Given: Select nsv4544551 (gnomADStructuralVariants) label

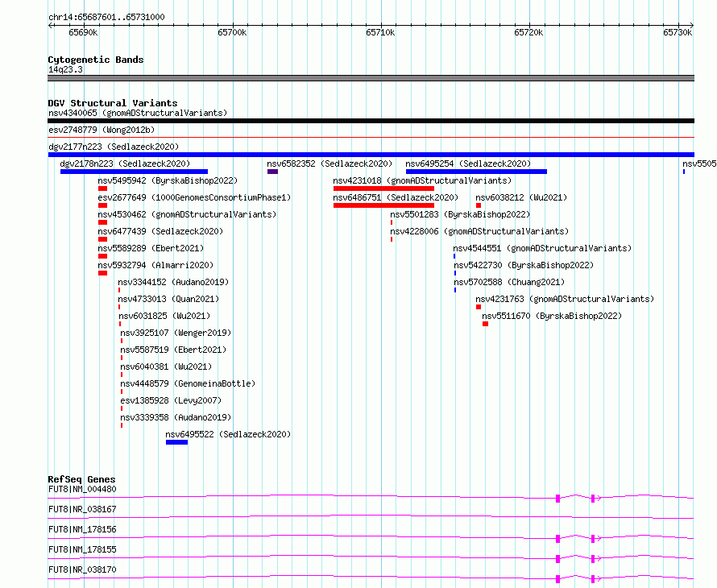Looking at the screenshot, I should tap(542, 248).
